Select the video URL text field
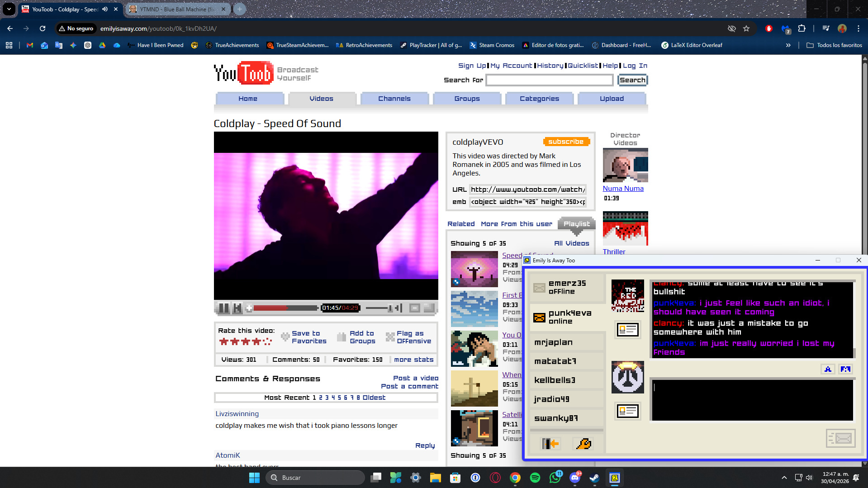Screen dimensions: 868x488 (527, 190)
